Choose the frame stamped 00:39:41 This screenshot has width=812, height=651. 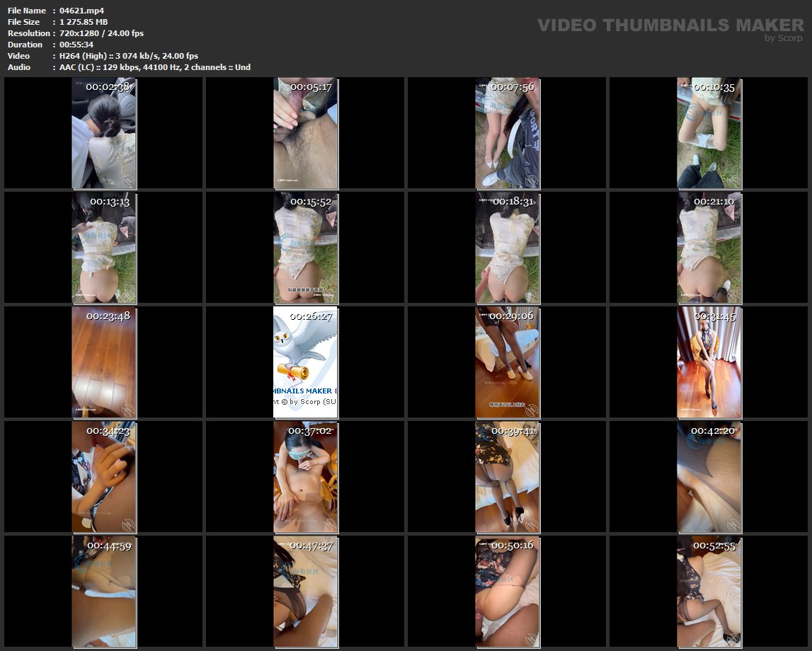pos(508,477)
